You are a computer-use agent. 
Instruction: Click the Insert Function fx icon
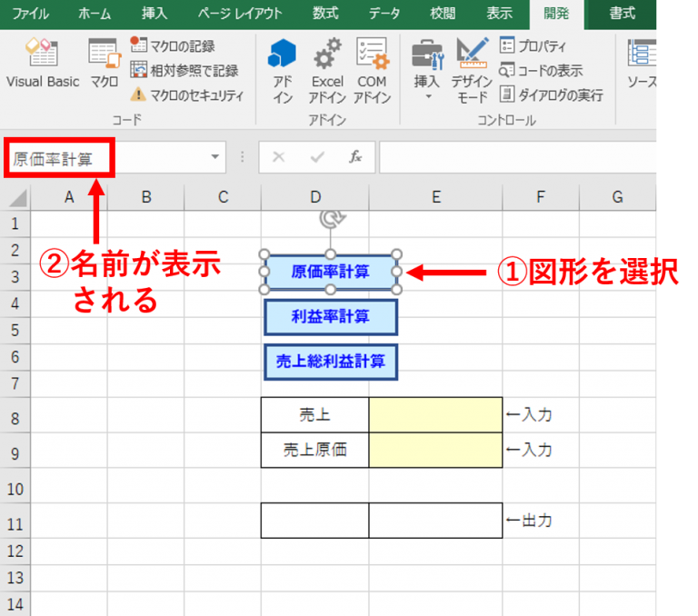pyautogui.click(x=355, y=157)
